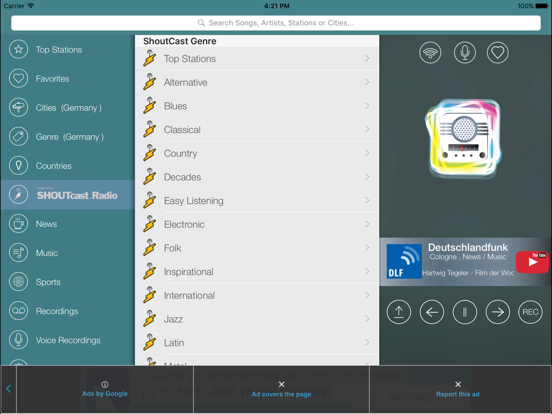This screenshot has width=552, height=414.
Task: Tap the Blues row lightning icon
Action: click(150, 105)
